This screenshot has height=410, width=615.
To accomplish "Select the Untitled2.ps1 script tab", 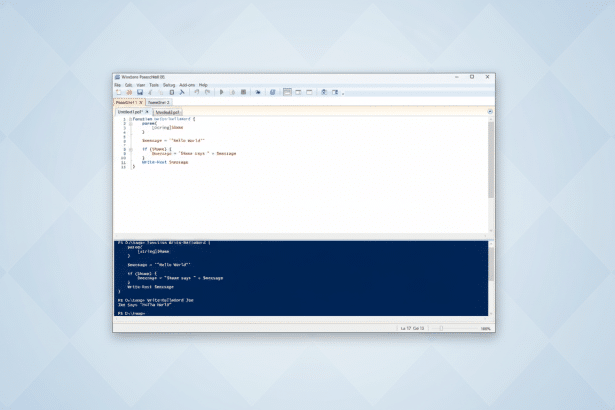I will click(x=167, y=112).
